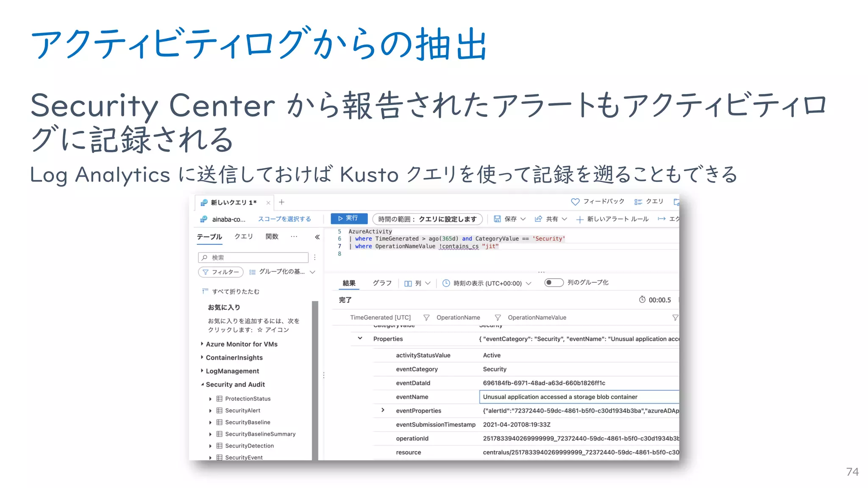Switch to 関数 tab
This screenshot has width=868, height=488.
pos(272,236)
